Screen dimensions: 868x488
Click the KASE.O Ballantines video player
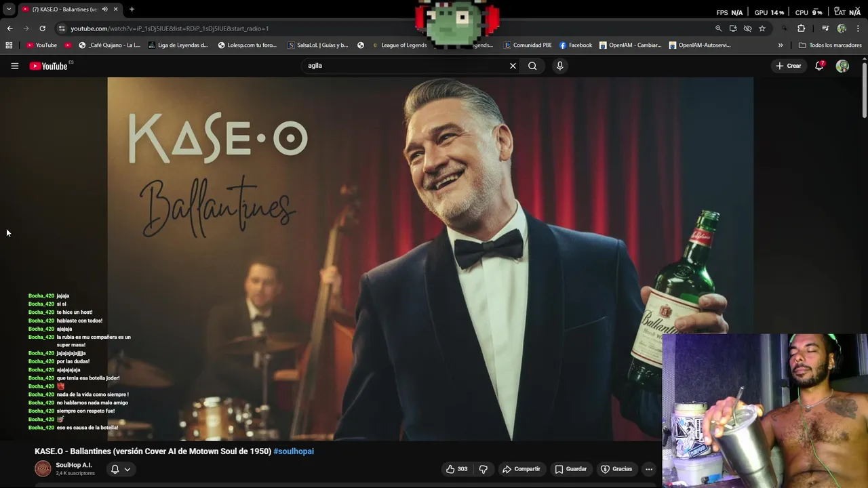(430, 259)
